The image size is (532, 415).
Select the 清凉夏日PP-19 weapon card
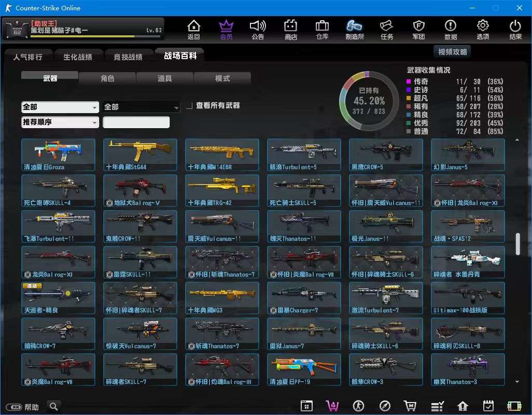(x=304, y=369)
